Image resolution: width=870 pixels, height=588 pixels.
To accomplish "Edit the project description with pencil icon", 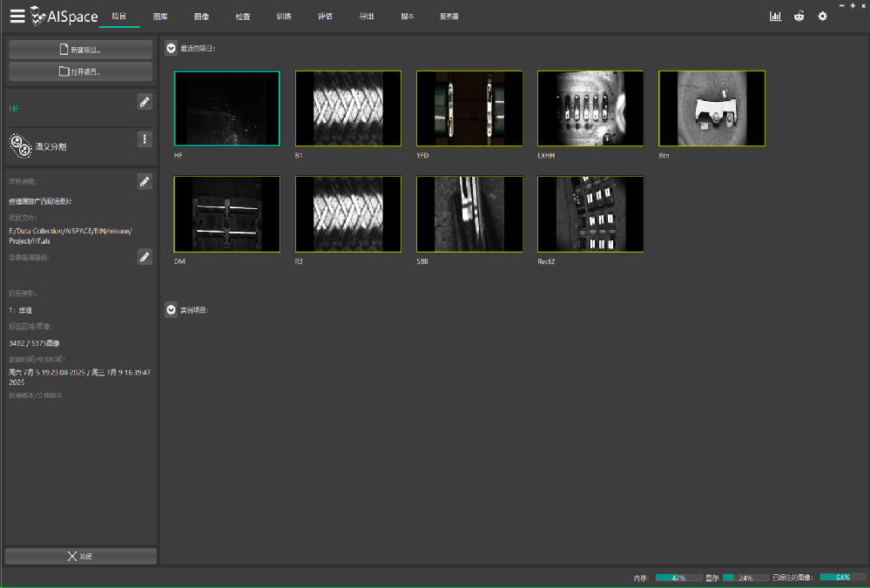I will click(145, 181).
